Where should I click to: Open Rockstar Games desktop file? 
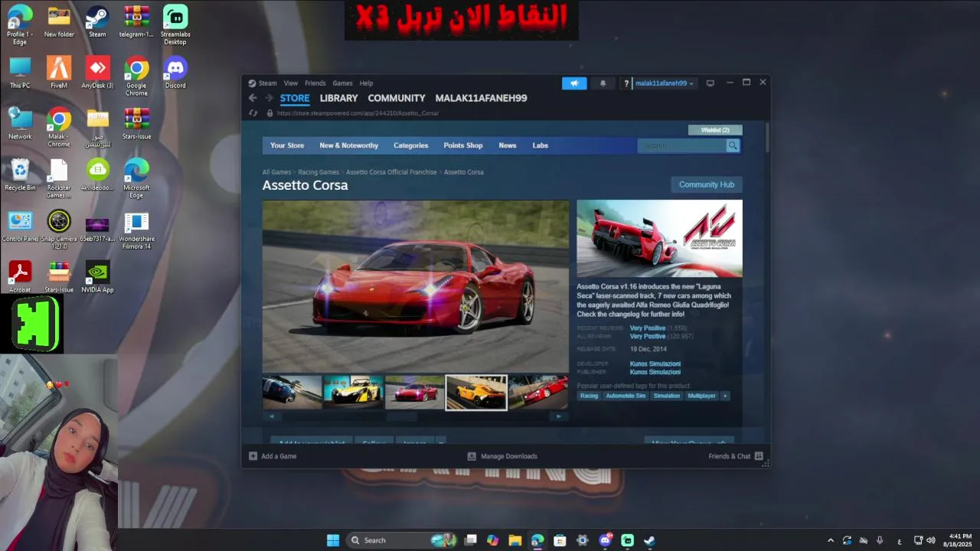coord(59,178)
